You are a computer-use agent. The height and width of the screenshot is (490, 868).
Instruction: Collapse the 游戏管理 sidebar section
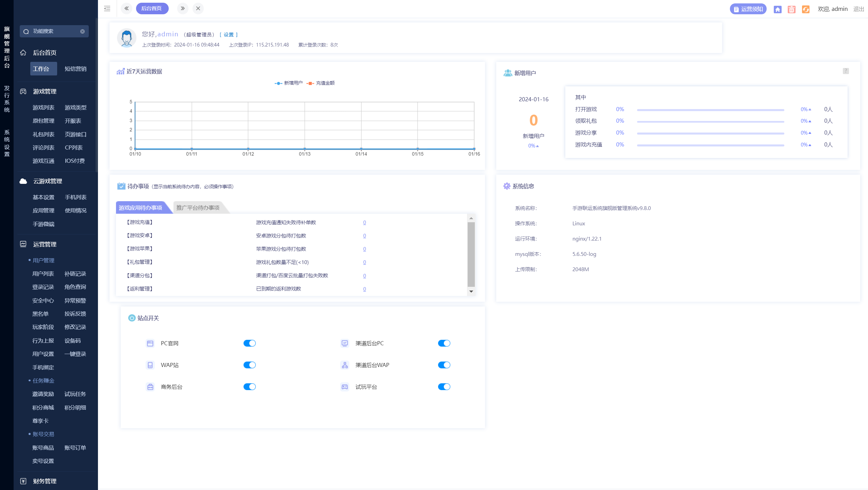[45, 91]
